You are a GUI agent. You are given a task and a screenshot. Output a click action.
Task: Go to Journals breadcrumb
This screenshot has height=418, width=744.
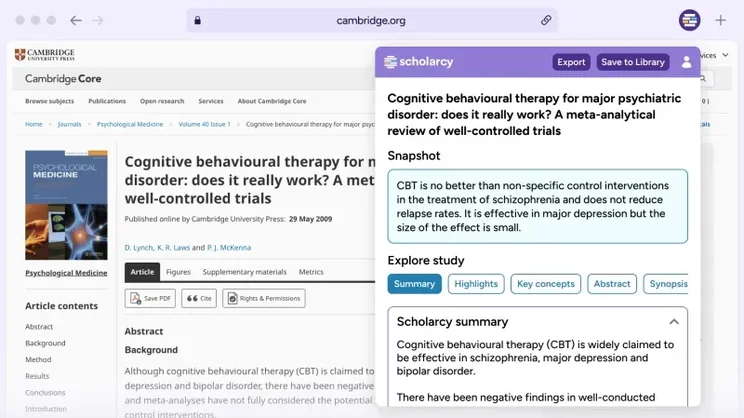(x=69, y=124)
